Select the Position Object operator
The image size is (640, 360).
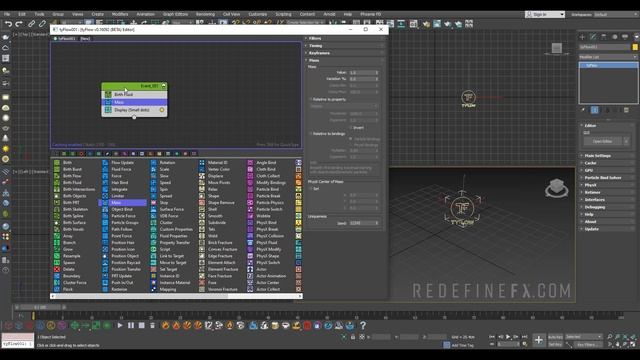pos(125,256)
